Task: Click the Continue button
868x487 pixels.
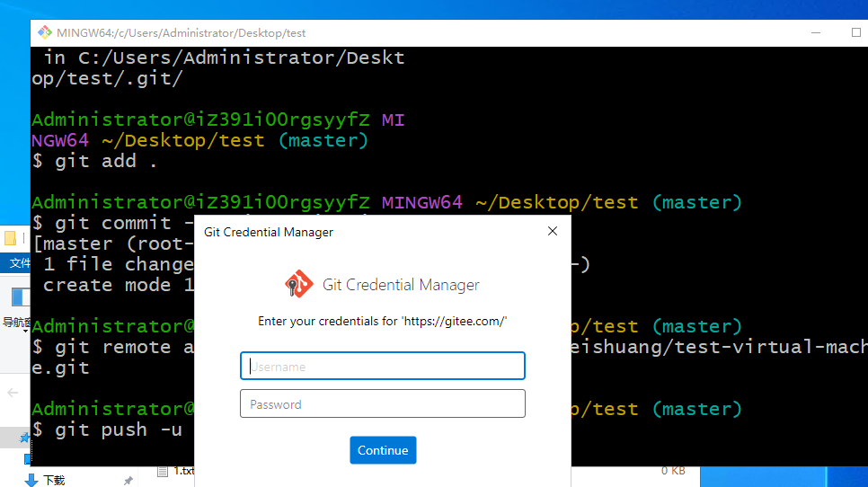Action: (383, 450)
